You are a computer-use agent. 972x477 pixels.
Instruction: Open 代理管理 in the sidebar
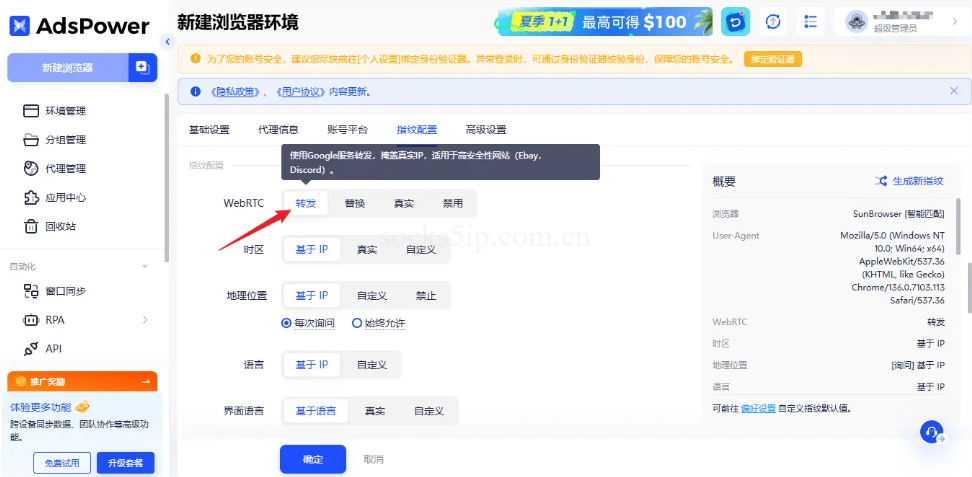point(66,169)
